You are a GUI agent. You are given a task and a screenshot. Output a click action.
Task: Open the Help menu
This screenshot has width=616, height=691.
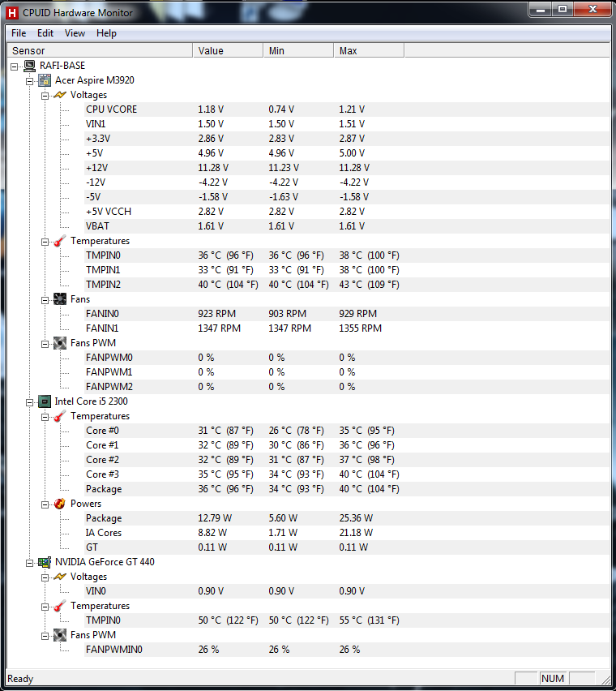tap(106, 33)
